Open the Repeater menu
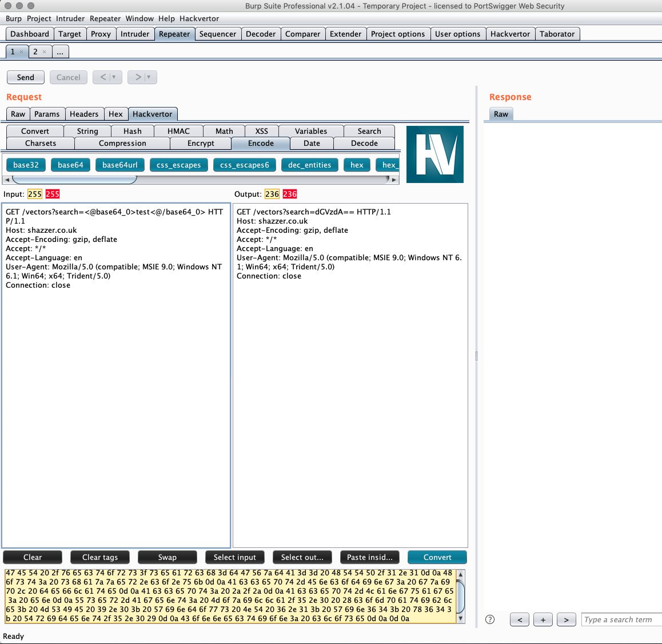 point(105,18)
